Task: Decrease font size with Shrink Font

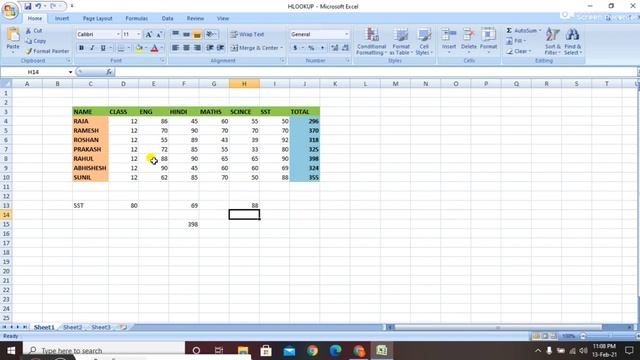Action: click(159, 35)
